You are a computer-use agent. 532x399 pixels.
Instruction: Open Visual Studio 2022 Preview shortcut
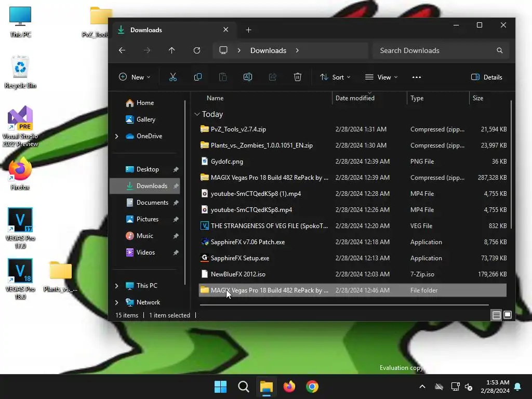pyautogui.click(x=20, y=126)
